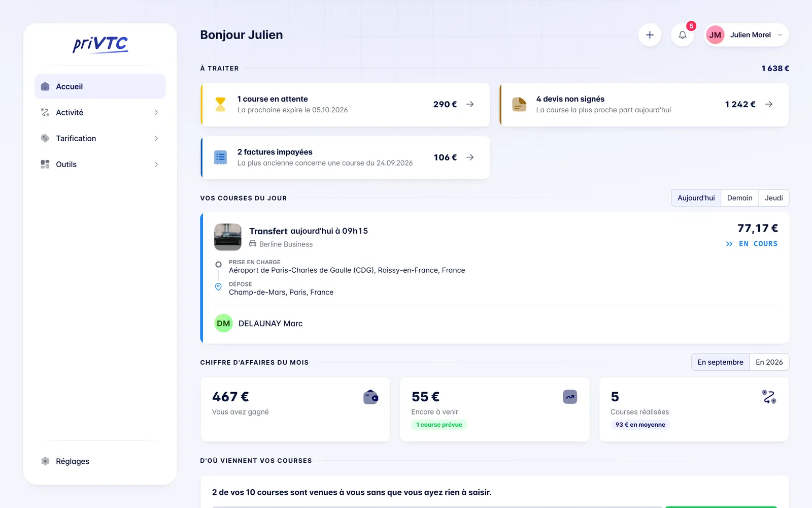Click the trend chart icon in 55 € card

[x=570, y=397]
